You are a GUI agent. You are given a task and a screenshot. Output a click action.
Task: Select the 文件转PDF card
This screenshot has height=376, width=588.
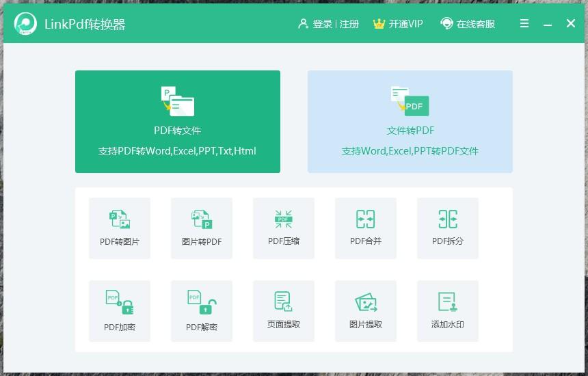pos(410,122)
